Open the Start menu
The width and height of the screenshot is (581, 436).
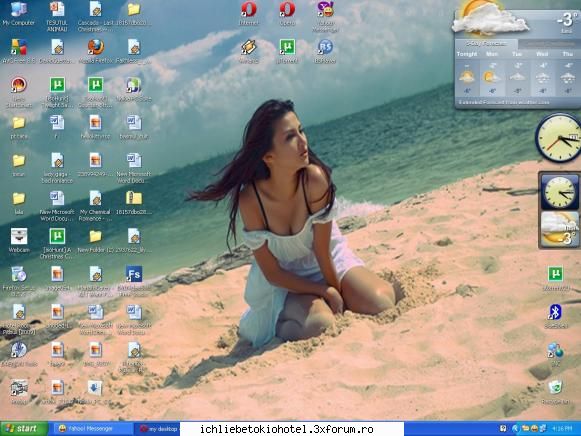pyautogui.click(x=24, y=429)
